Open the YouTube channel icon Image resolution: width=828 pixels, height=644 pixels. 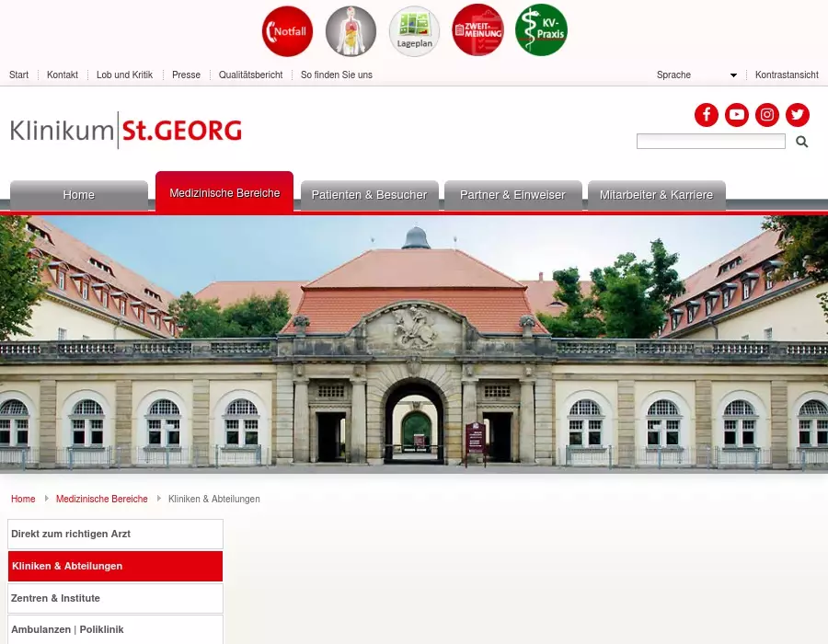(x=737, y=115)
